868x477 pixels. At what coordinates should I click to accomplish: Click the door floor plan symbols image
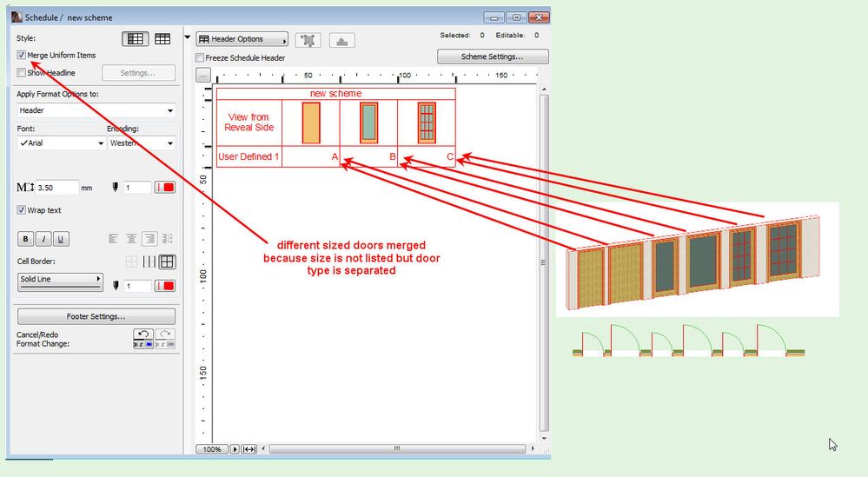(689, 341)
